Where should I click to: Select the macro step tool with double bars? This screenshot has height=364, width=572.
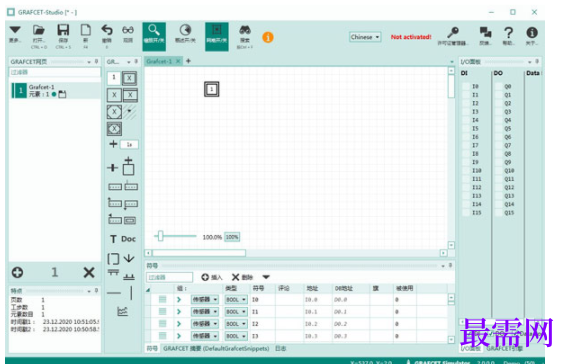[130, 95]
